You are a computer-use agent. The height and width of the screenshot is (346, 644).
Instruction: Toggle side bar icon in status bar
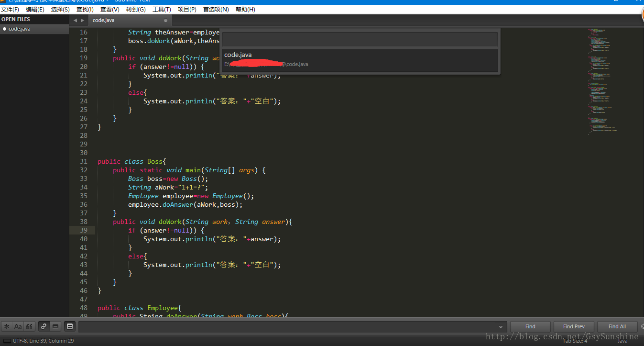click(7, 341)
